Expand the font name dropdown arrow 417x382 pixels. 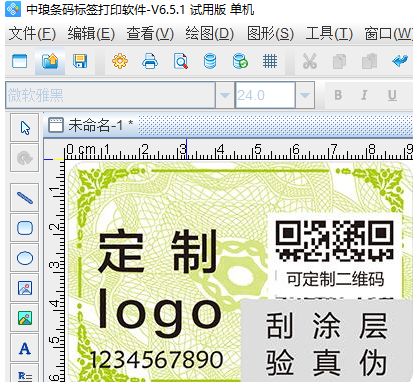(225, 95)
